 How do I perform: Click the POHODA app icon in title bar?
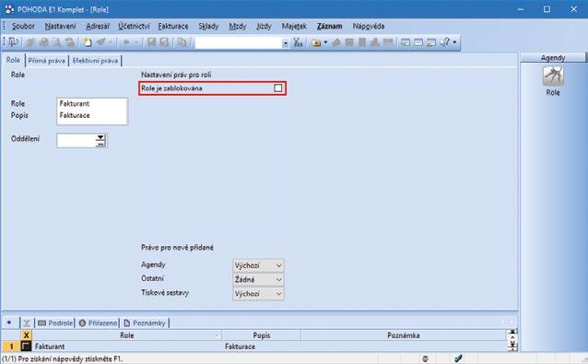coord(9,9)
